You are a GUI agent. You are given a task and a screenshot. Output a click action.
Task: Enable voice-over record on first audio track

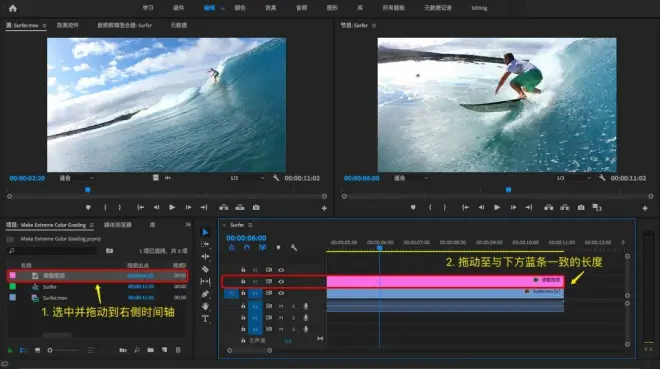(306, 306)
